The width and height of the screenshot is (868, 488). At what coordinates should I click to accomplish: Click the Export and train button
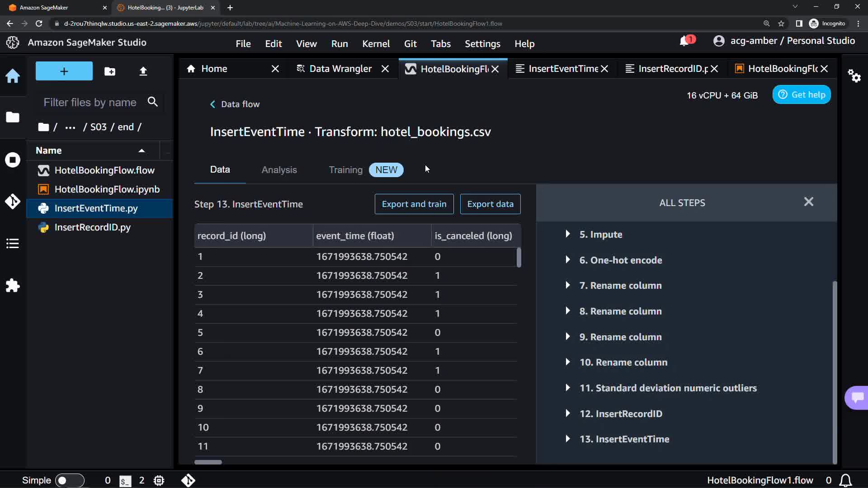(414, 204)
